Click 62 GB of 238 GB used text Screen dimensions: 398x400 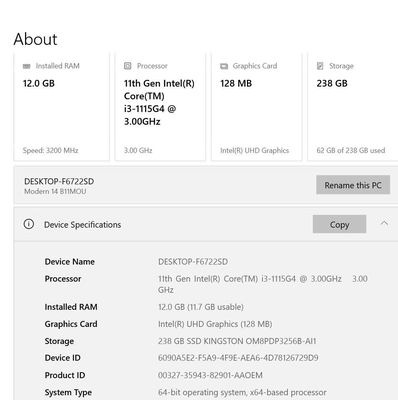coord(351,150)
